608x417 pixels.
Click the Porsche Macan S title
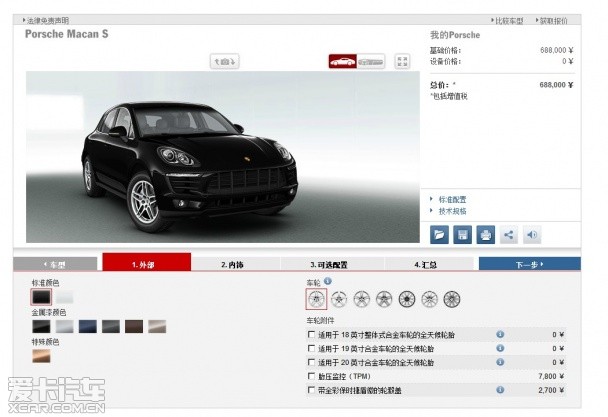click(x=67, y=34)
